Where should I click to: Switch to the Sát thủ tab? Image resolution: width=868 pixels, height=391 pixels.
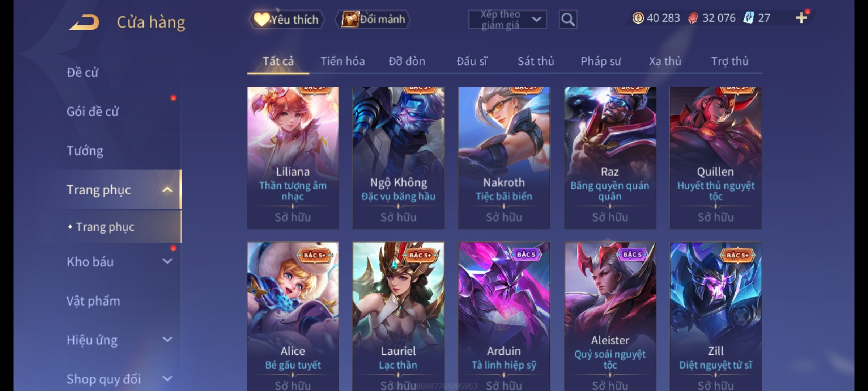pyautogui.click(x=536, y=61)
